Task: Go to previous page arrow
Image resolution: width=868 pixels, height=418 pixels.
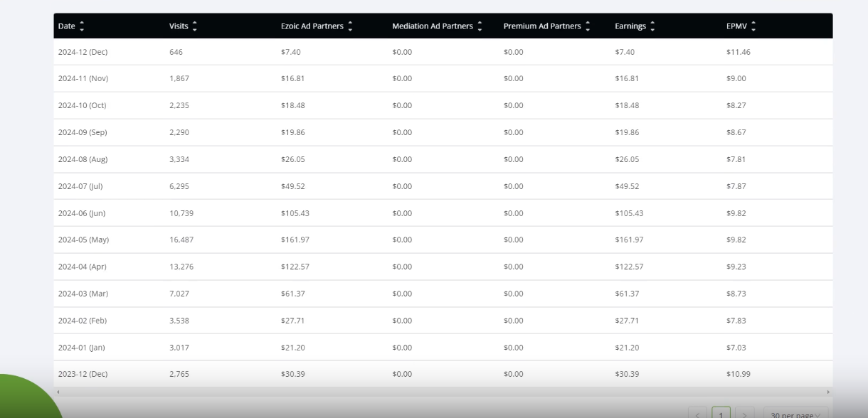Action: [699, 415]
